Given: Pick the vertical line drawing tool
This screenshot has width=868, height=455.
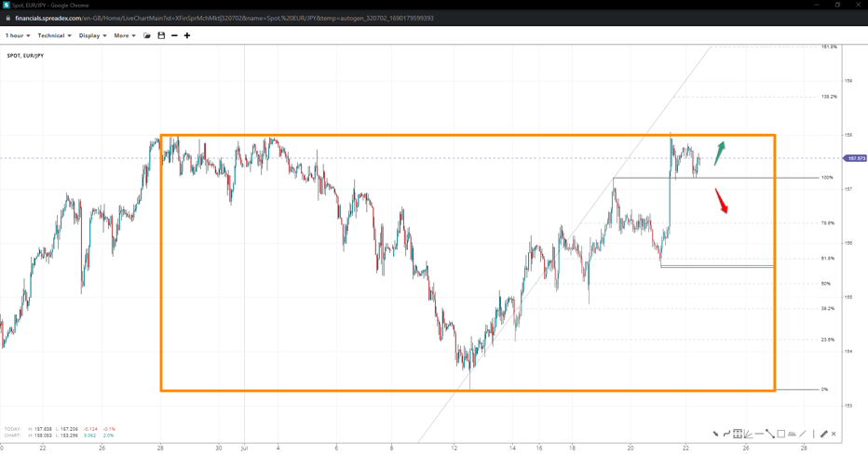Looking at the screenshot, I should (813, 434).
